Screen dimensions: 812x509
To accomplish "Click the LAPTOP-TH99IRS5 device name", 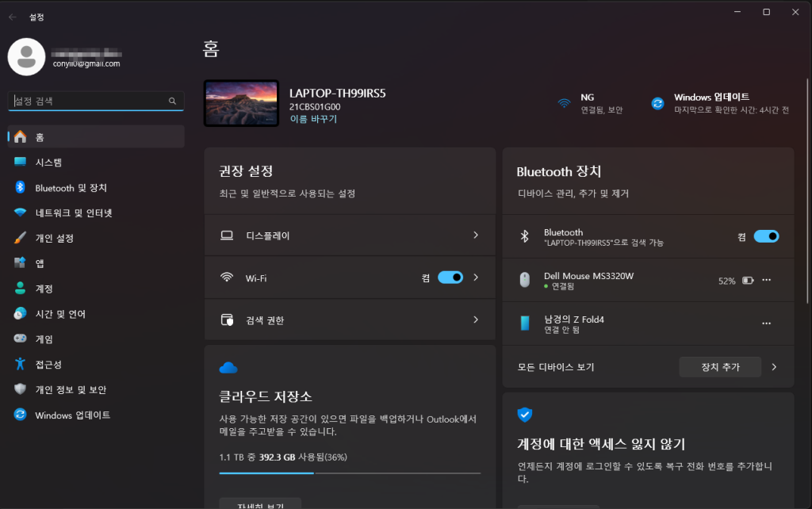I will click(338, 94).
